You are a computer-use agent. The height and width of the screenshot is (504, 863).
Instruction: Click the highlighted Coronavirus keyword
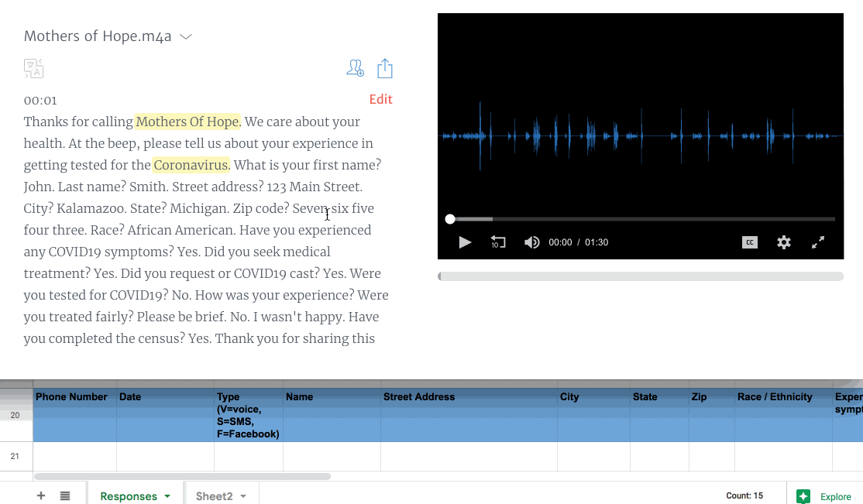click(x=191, y=165)
